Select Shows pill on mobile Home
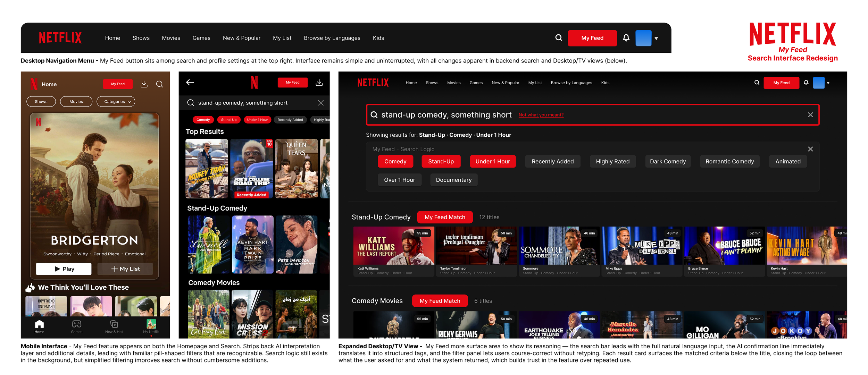Image resolution: width=868 pixels, height=375 pixels. pyautogui.click(x=41, y=102)
